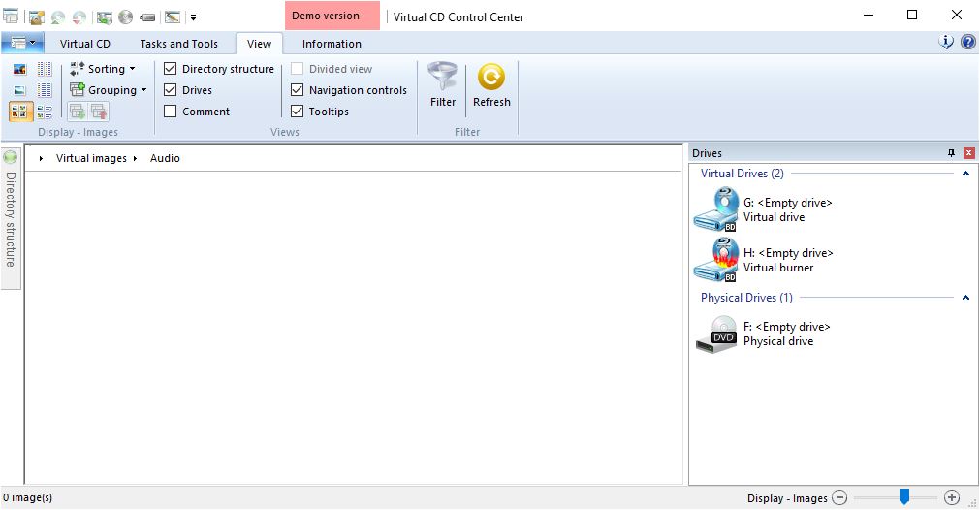The width and height of the screenshot is (980, 510).
Task: Select detailed rows list display icon
Action: coord(45,90)
